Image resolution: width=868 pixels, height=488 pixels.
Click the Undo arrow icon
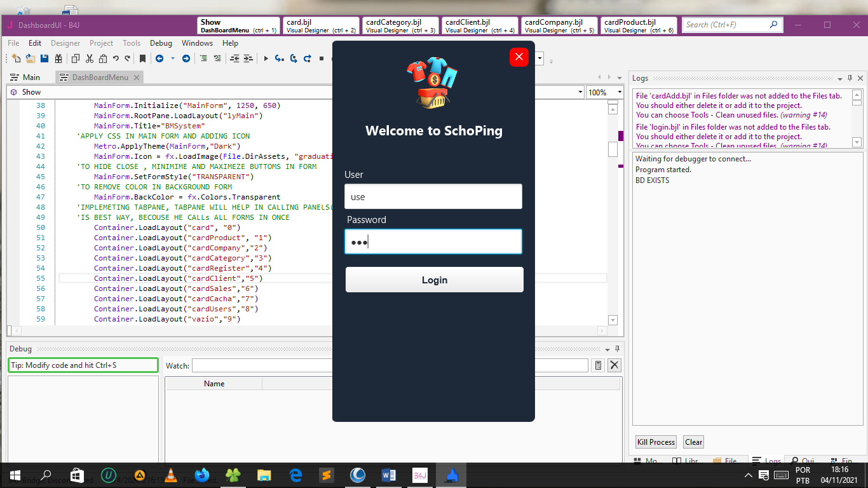tap(116, 58)
